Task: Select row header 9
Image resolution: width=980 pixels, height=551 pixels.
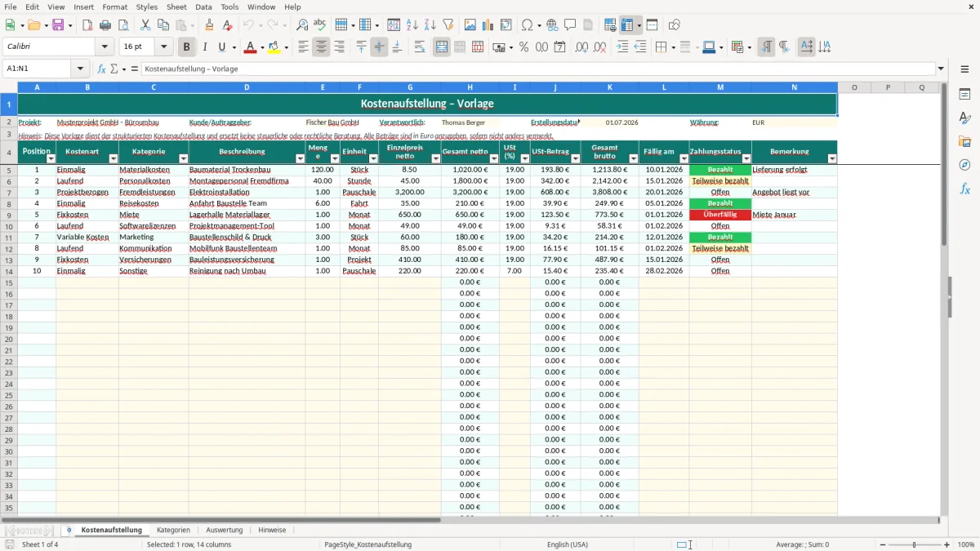Action: tap(8, 215)
